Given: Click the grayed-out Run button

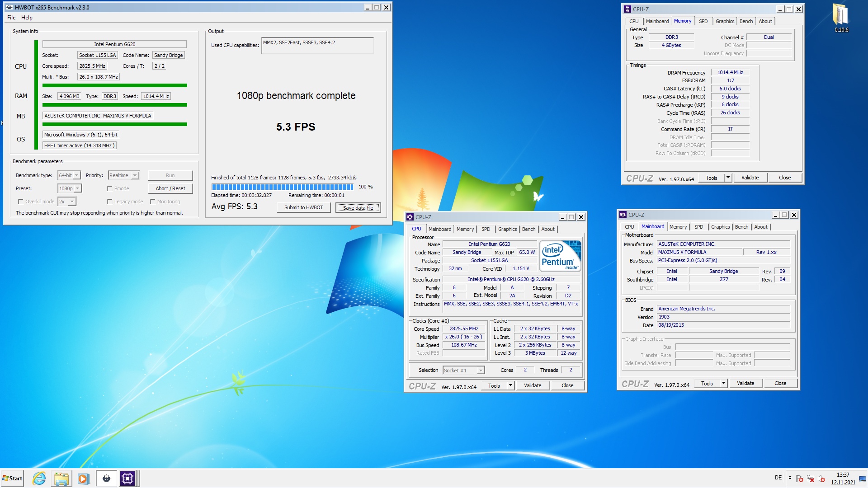Looking at the screenshot, I should [x=170, y=175].
